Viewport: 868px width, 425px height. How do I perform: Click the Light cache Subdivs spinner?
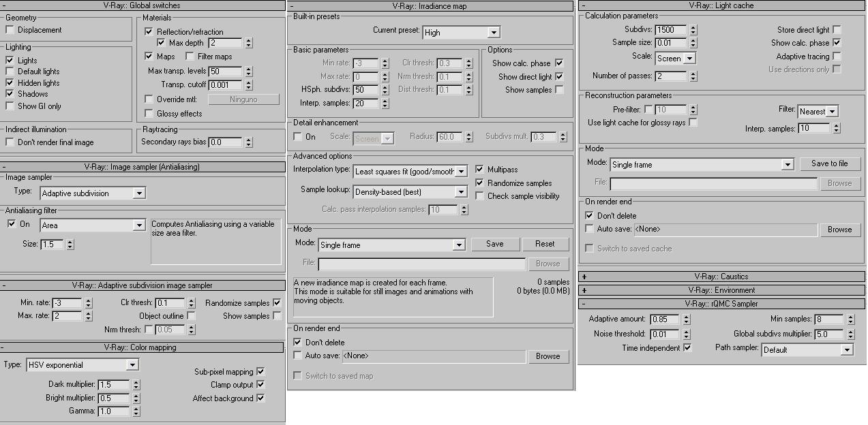click(x=693, y=30)
